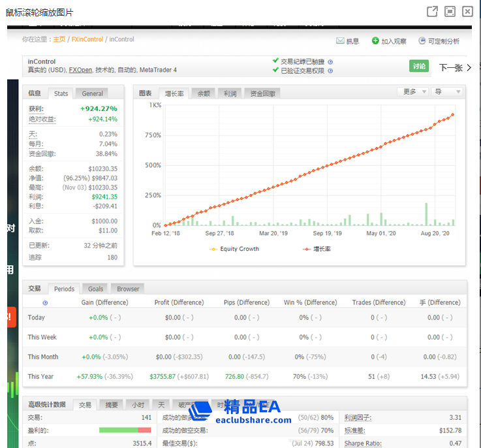481x448 pixels.
Task: Click the open-in-new-window icon in viewer
Action: click(x=432, y=12)
